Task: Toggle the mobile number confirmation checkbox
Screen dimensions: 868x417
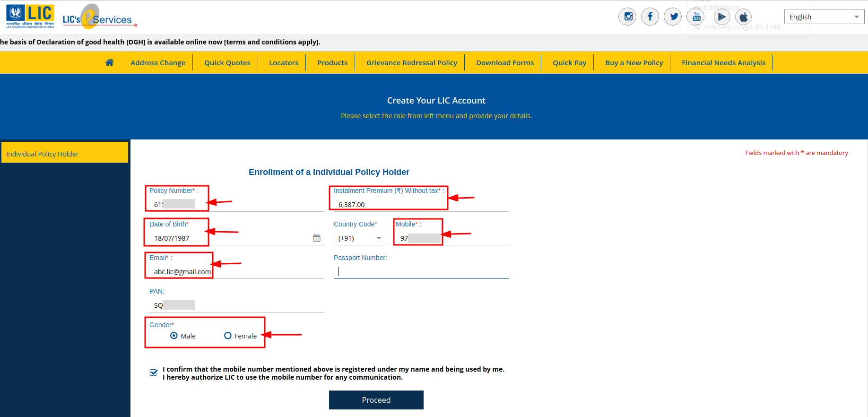Action: pyautogui.click(x=154, y=373)
